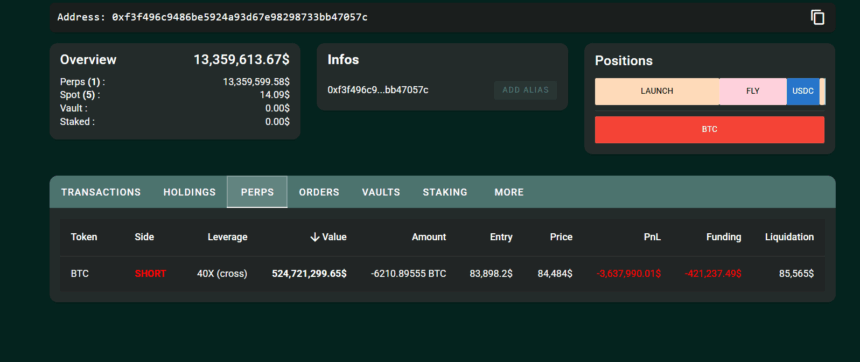Image resolution: width=860 pixels, height=362 pixels.
Task: Click the Spot (5) overview row label
Action: pos(80,95)
